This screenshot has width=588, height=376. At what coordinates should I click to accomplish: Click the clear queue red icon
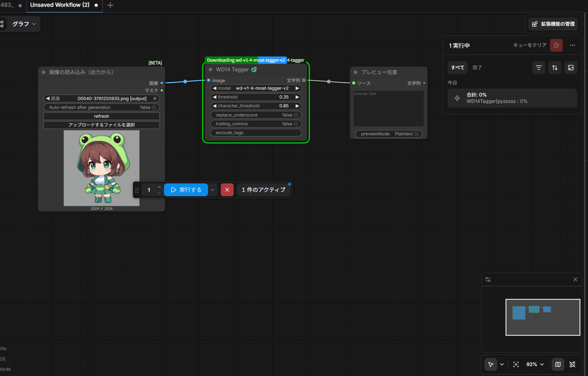[x=556, y=45]
